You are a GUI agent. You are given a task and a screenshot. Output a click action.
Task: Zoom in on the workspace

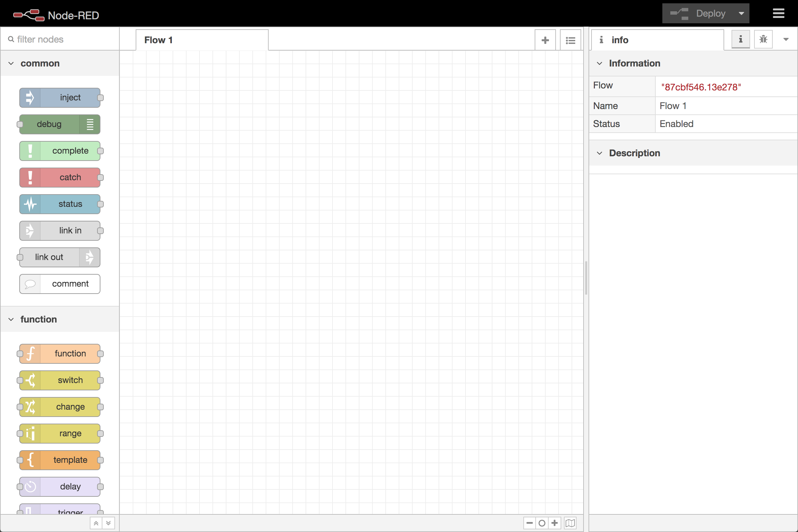pos(554,523)
